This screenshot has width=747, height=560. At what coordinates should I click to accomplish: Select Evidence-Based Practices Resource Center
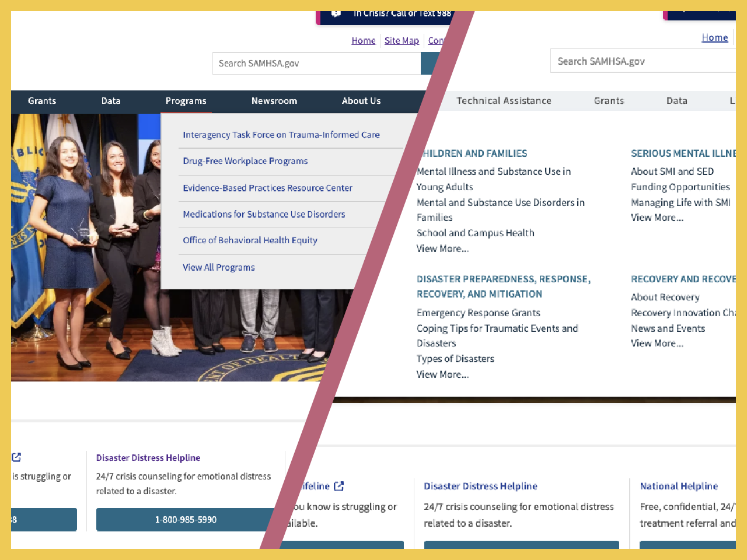coord(267,188)
